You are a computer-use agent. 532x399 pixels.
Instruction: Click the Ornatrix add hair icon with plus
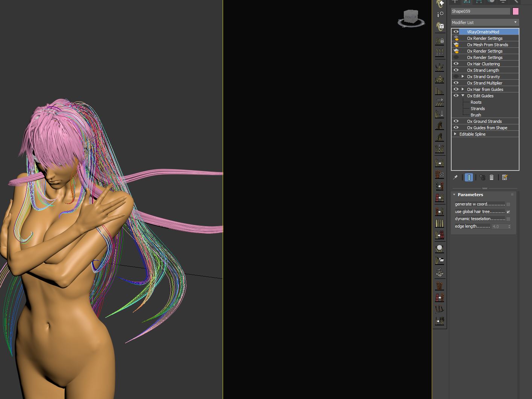click(x=440, y=4)
